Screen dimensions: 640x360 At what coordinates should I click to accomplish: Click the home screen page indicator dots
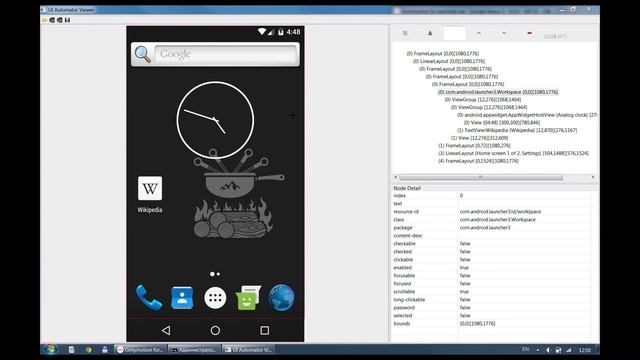click(x=215, y=274)
